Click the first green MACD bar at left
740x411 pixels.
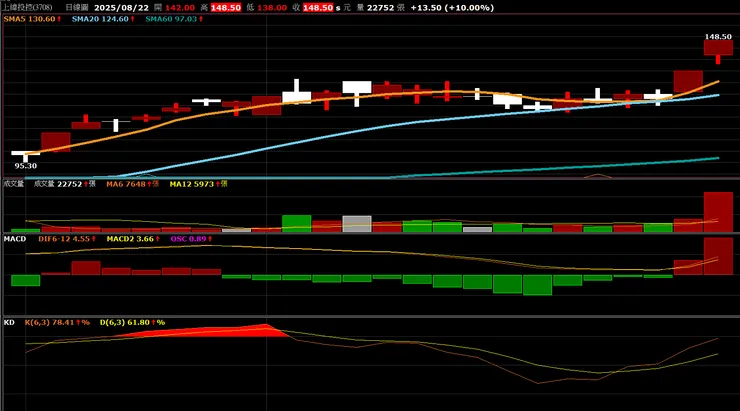tap(25, 280)
